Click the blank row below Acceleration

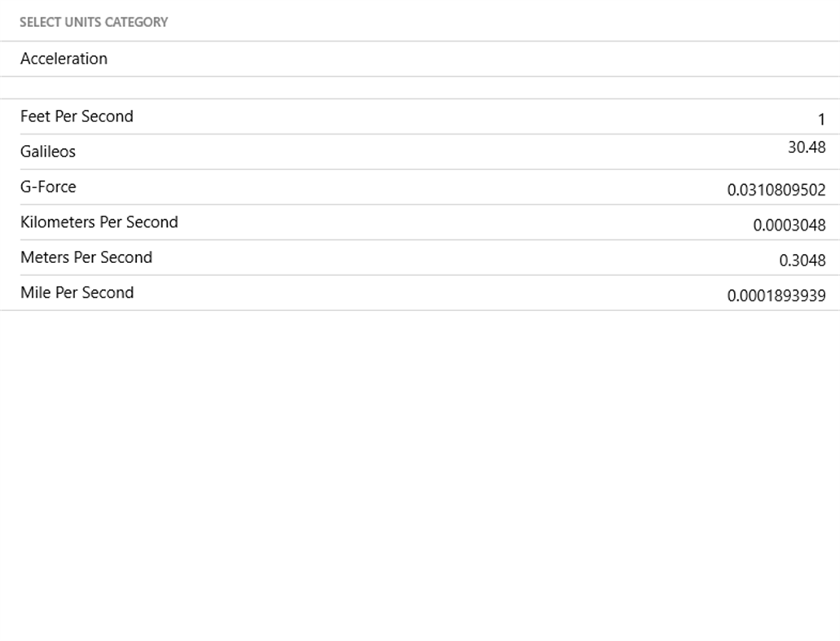(420, 85)
